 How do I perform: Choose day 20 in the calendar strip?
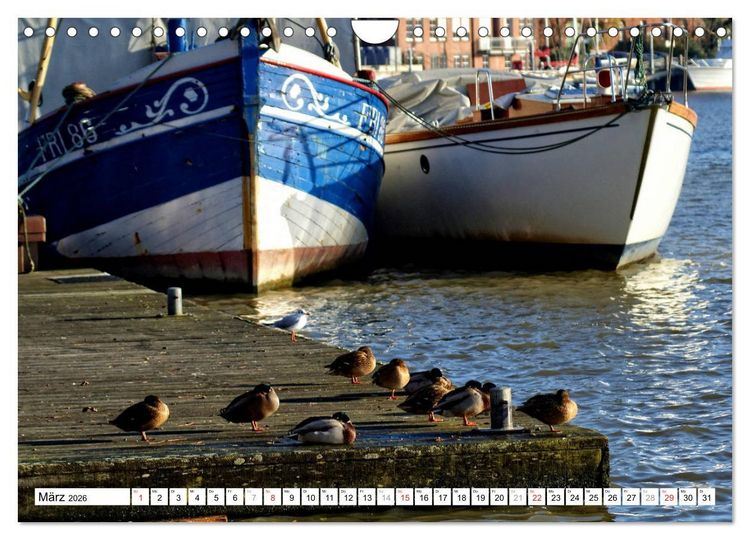pyautogui.click(x=499, y=496)
